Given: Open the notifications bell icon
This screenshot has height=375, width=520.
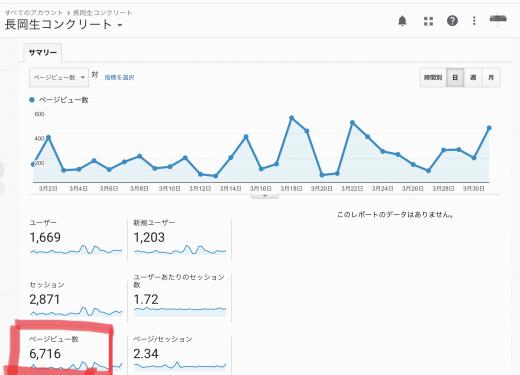Looking at the screenshot, I should pos(402,21).
